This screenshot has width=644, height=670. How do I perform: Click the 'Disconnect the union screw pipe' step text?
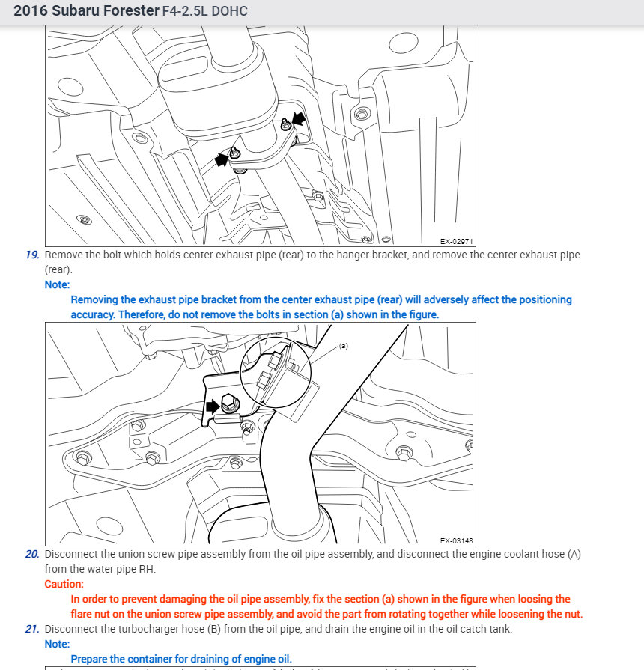pyautogui.click(x=313, y=561)
